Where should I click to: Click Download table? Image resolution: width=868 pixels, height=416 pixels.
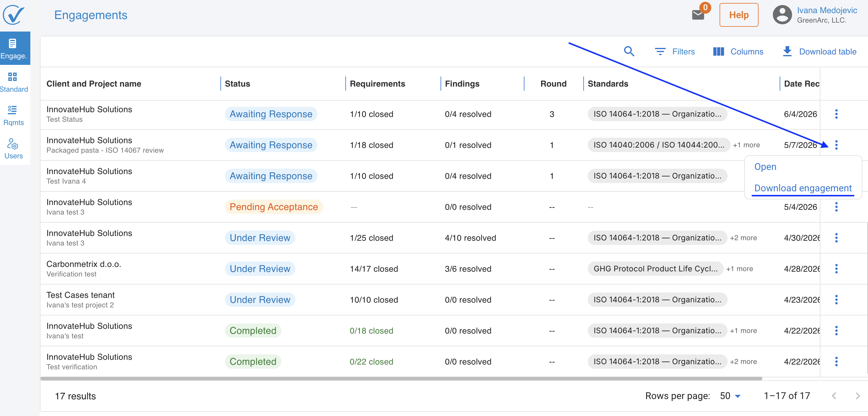pyautogui.click(x=819, y=51)
